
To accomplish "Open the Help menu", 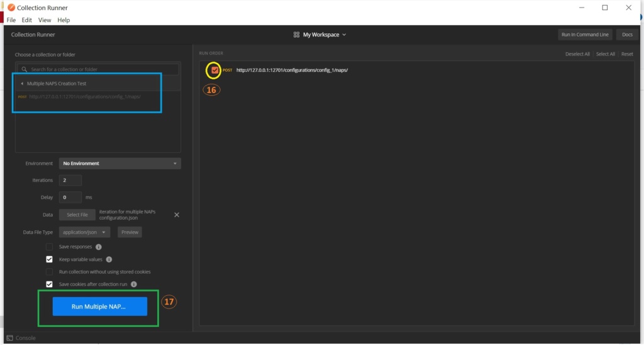I will 64,20.
